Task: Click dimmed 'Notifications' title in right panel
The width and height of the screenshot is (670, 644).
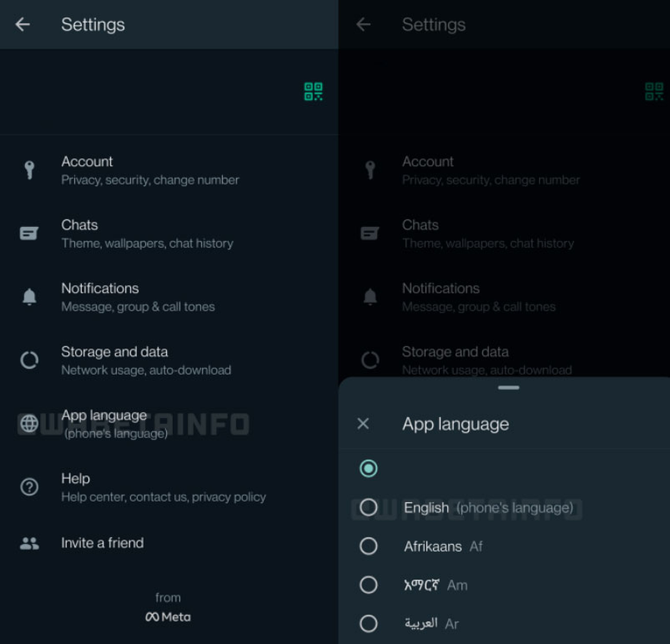Action: coord(441,289)
